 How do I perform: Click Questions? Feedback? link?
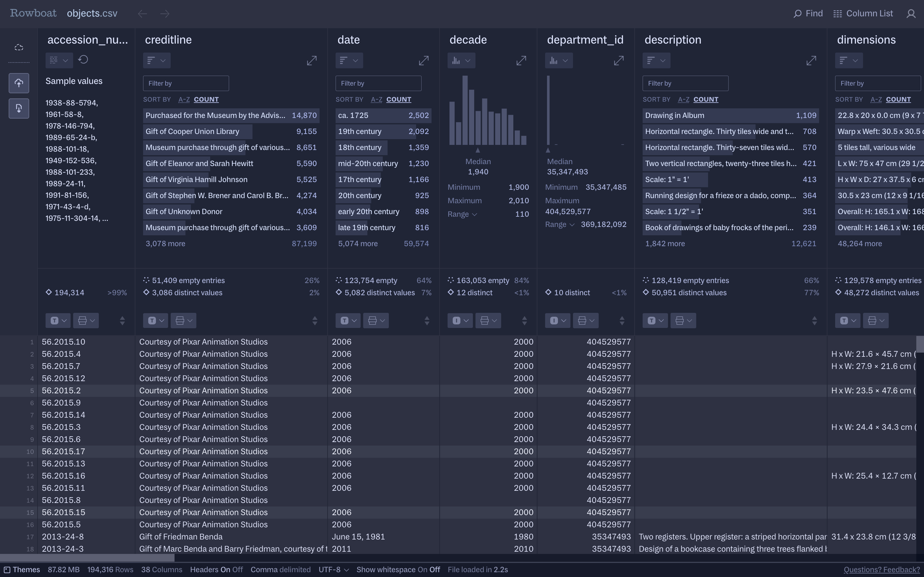pyautogui.click(x=881, y=570)
